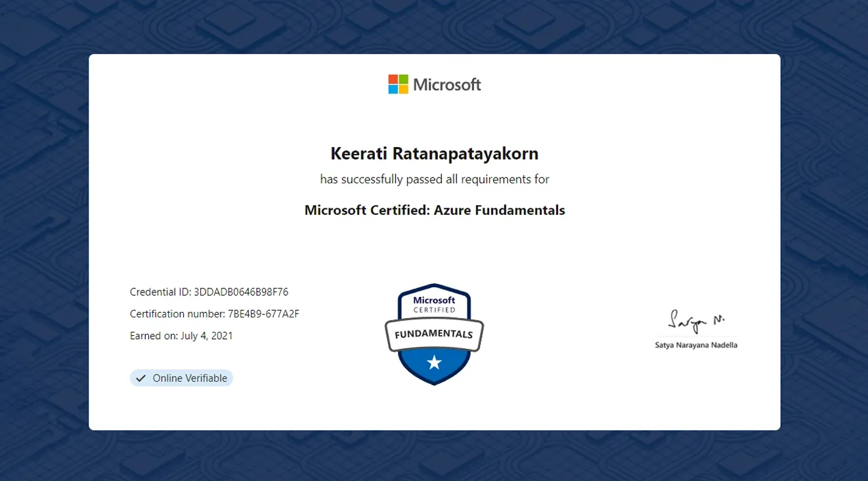Click the white star on the shield
The height and width of the screenshot is (481, 868).
tap(434, 362)
